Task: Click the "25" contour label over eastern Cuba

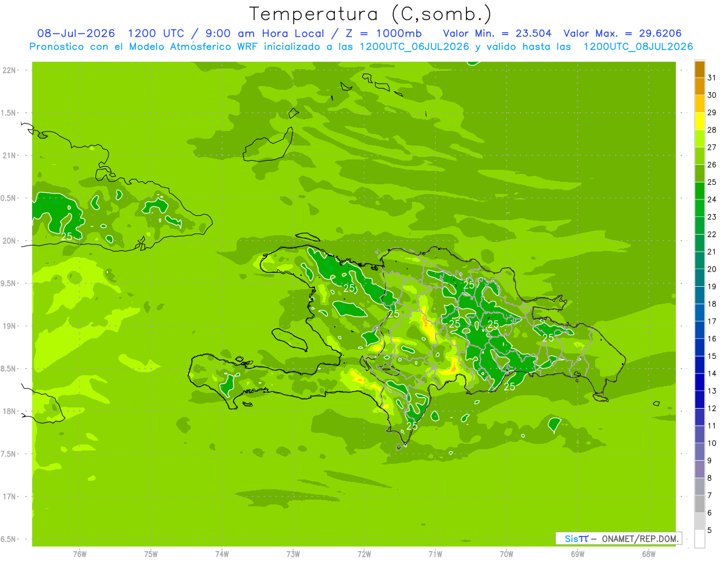Action: (67, 236)
